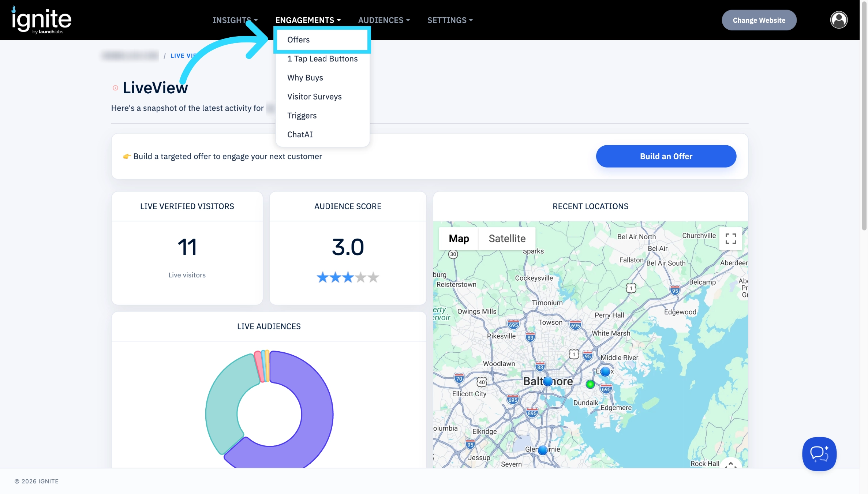Click the blue marker on Baltimore
Image resolution: width=868 pixels, height=494 pixels.
tap(547, 382)
